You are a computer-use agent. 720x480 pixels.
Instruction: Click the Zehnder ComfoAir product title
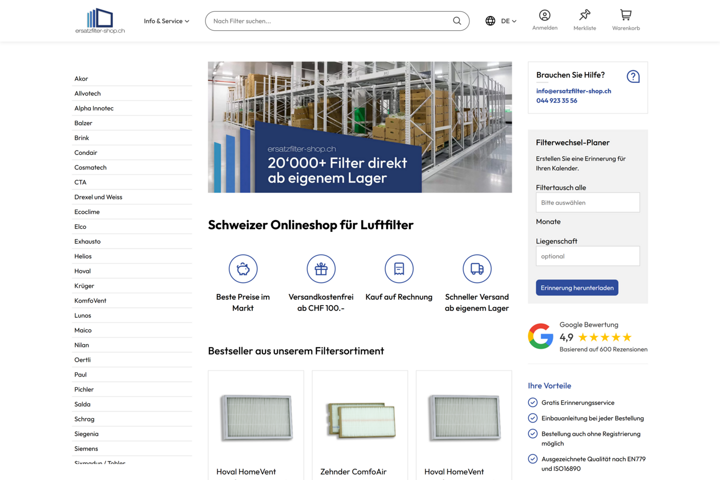(x=353, y=472)
